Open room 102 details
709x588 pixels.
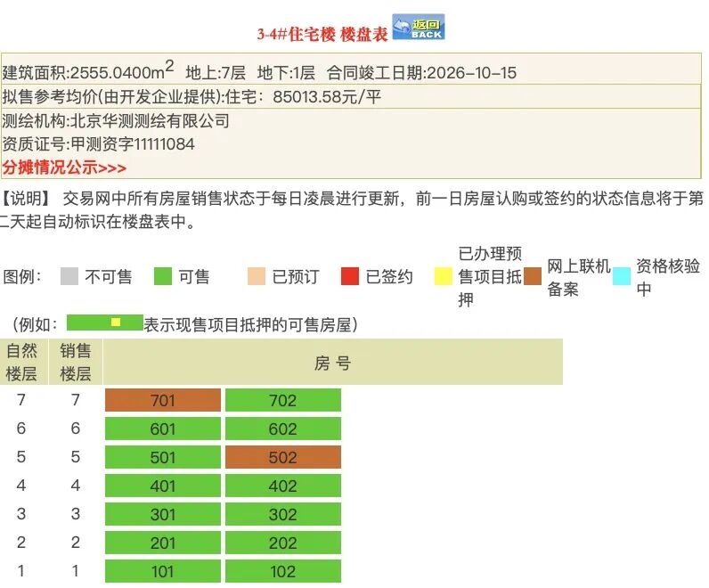pos(283,571)
